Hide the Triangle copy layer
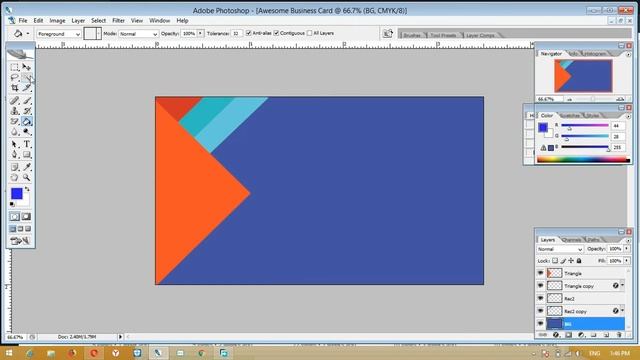Viewport: 640px width, 360px height. (x=540, y=286)
